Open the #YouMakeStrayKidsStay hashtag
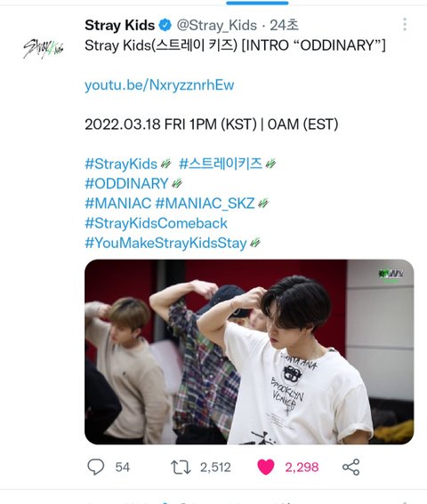This screenshot has height=504, width=427. pos(165,243)
